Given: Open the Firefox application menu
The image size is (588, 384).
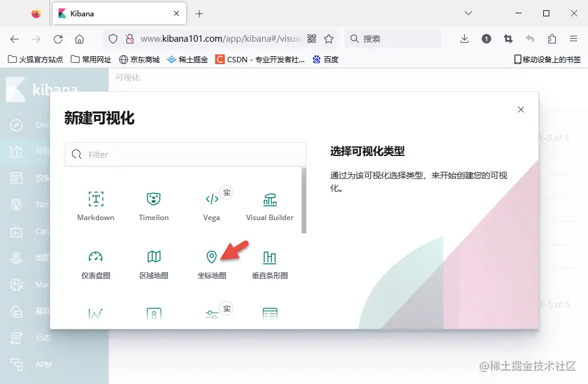Looking at the screenshot, I should 573,39.
